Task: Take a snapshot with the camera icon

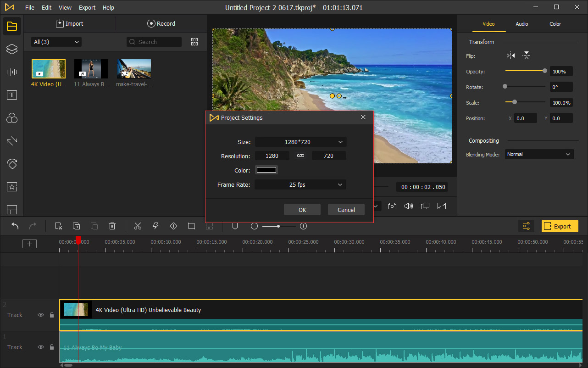Action: pyautogui.click(x=392, y=206)
